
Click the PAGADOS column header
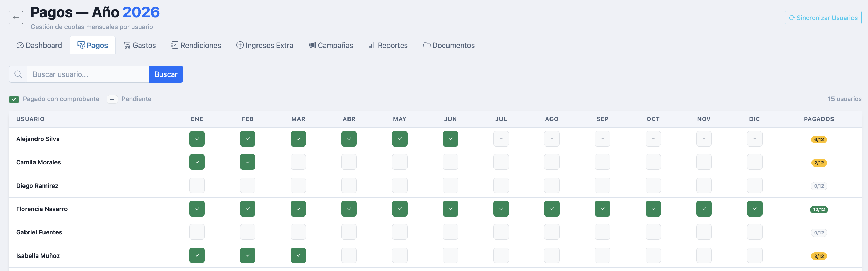[x=819, y=119]
